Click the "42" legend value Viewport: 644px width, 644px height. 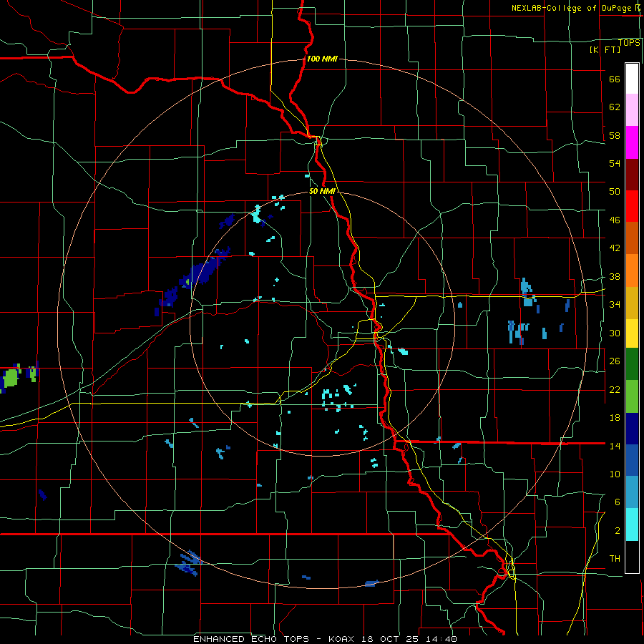coord(615,248)
